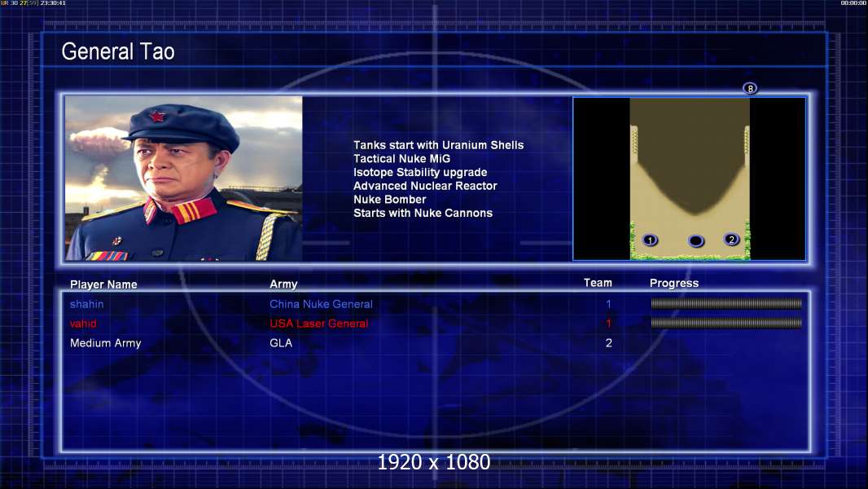Click the 'Medium Army' player entry
868x489 pixels.
(105, 343)
